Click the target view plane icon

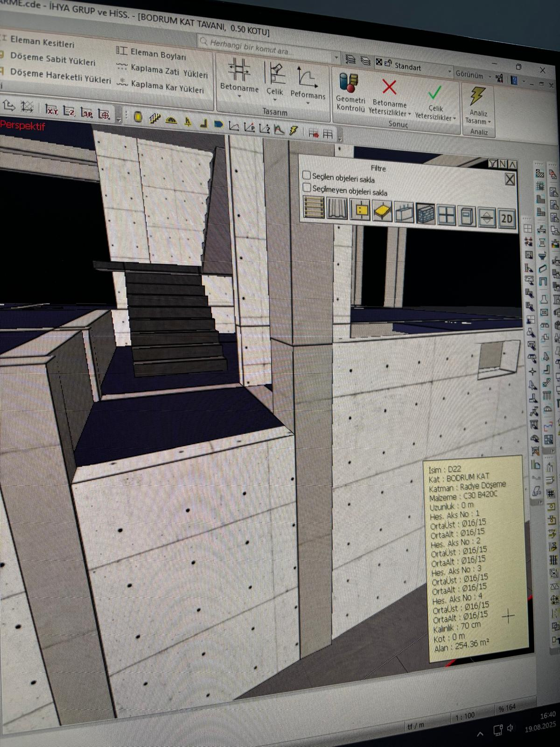point(104,114)
